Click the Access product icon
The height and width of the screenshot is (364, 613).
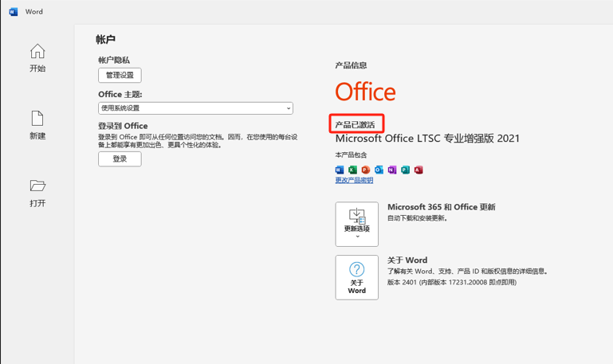tap(418, 170)
